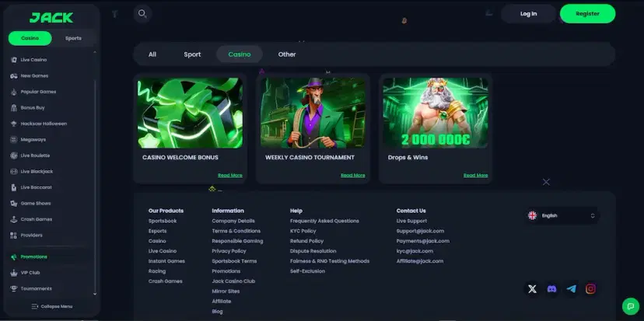
Task: Open the X (Twitter) social icon
Action: [x=532, y=289]
